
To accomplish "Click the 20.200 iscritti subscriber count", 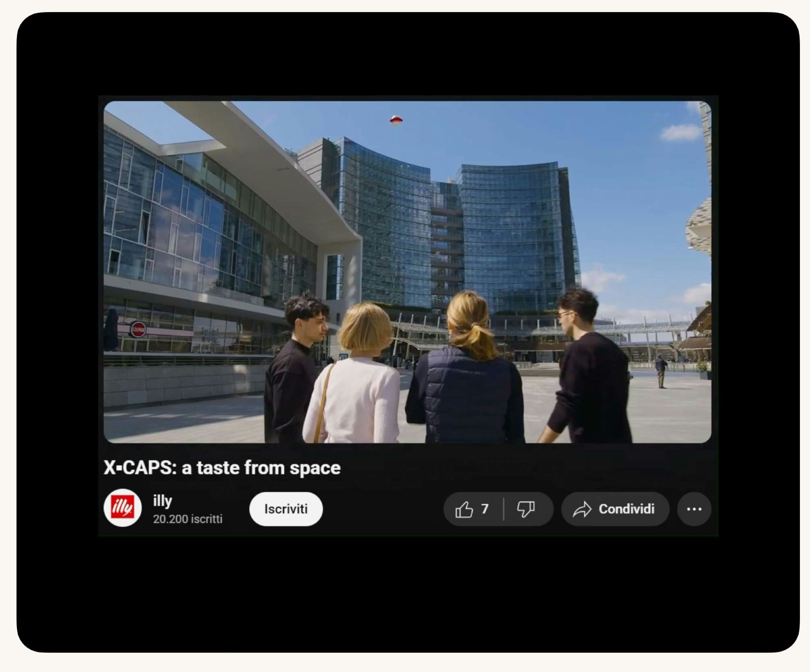I will click(187, 519).
